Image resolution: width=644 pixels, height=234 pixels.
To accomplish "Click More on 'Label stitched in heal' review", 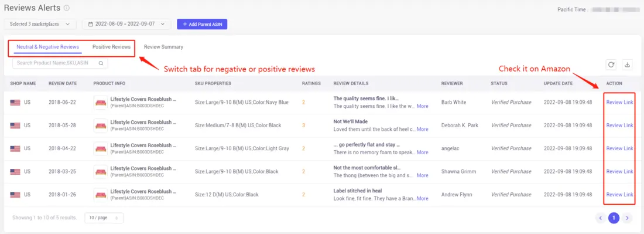I will click(422, 198).
